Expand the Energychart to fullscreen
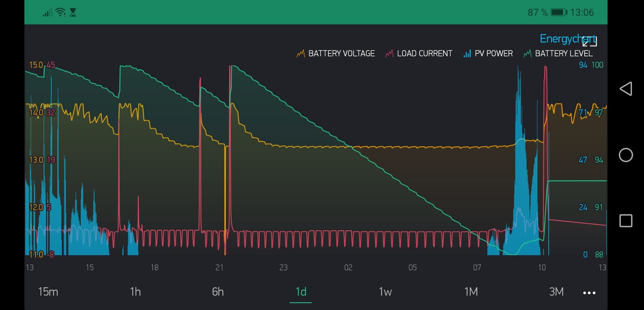 tap(590, 41)
